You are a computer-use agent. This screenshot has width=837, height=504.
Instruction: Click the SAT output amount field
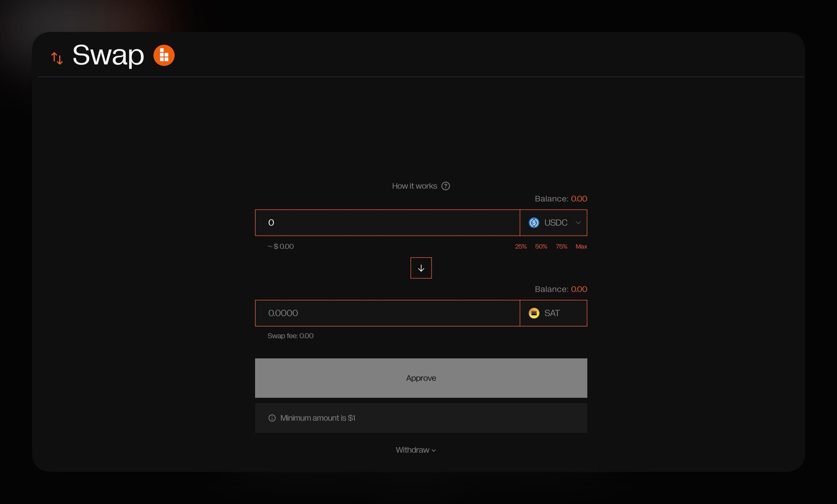pyautogui.click(x=387, y=313)
